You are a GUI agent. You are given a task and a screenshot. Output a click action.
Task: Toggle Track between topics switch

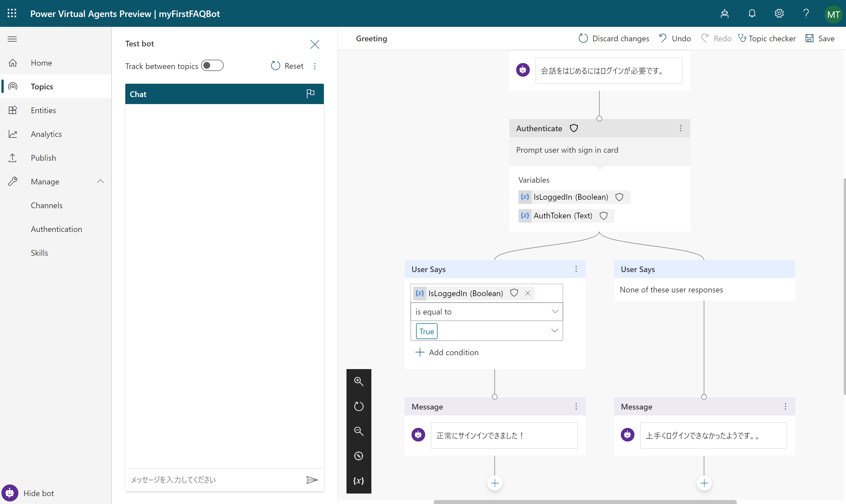212,66
